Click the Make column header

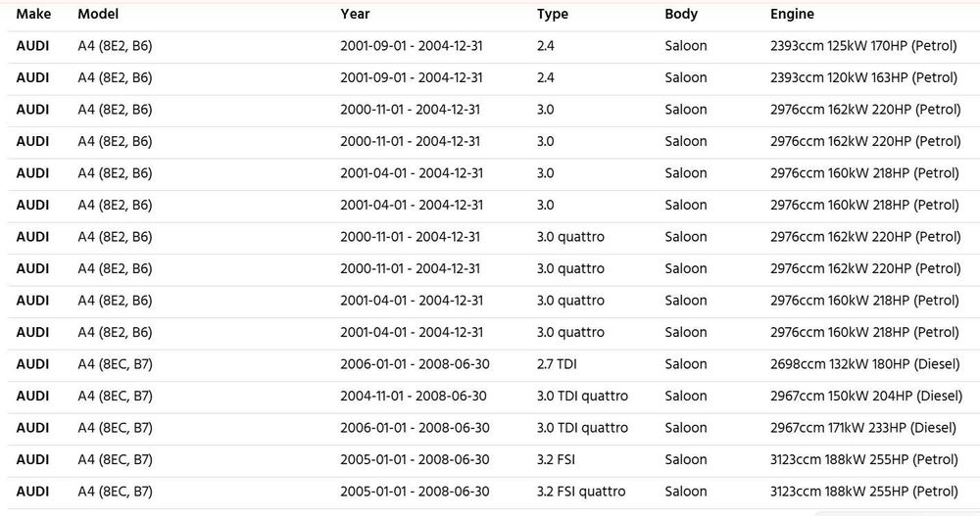point(33,14)
